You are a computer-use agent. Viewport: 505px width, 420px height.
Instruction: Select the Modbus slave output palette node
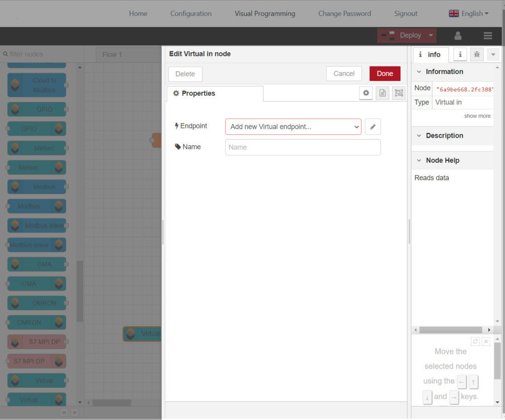[x=36, y=245]
